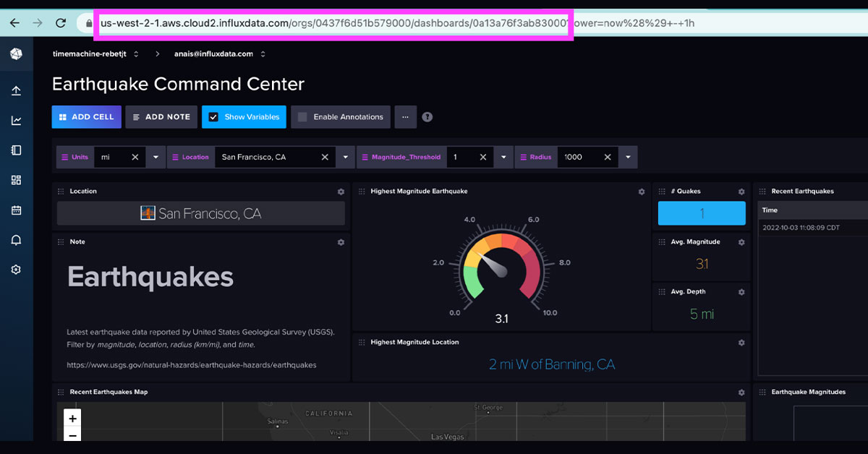Click the Time column header in Recent Earthquakes
This screenshot has height=454, width=868.
click(770, 210)
